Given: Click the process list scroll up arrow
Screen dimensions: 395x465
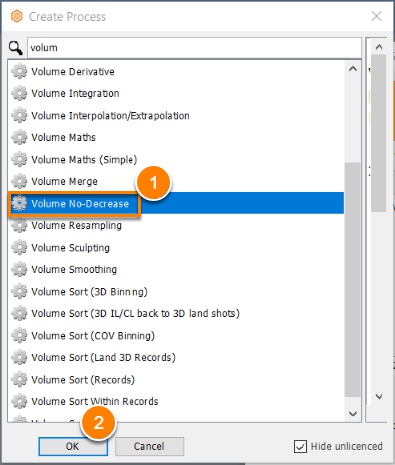Looking at the screenshot, I should [353, 69].
